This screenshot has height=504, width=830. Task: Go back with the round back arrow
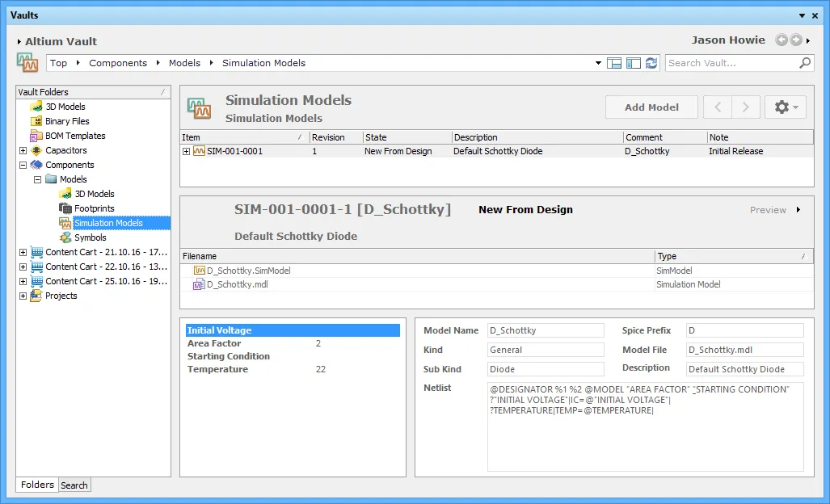point(782,40)
